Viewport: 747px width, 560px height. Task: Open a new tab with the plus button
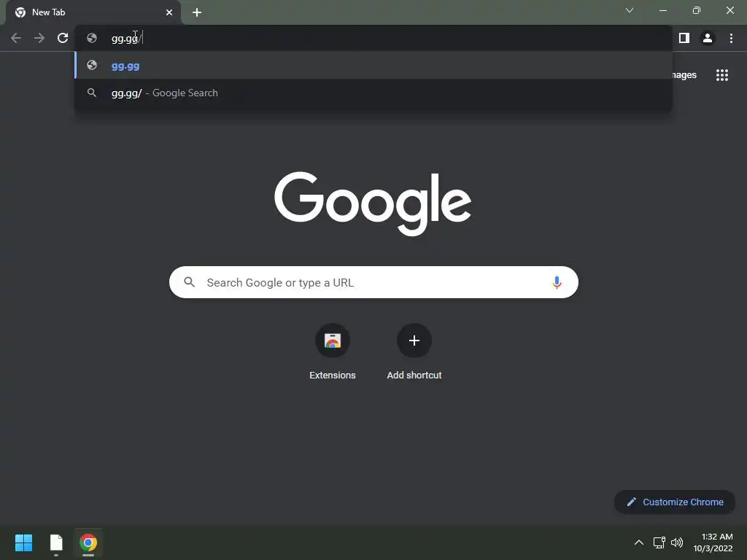[x=197, y=12]
